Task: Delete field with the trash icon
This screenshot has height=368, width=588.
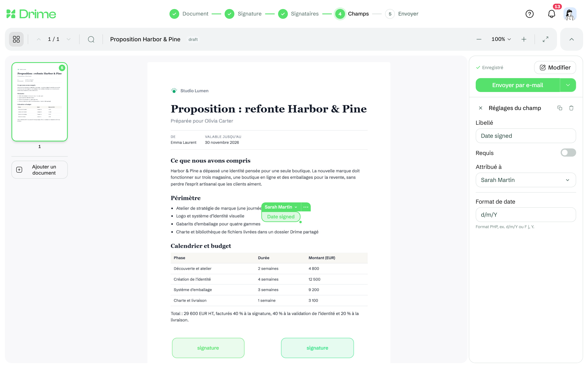Action: tap(571, 108)
